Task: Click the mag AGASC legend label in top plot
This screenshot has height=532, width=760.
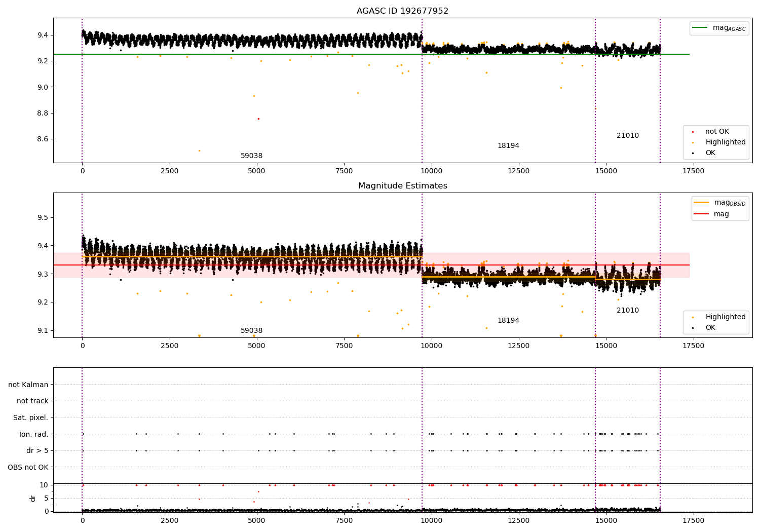Action: [729, 28]
